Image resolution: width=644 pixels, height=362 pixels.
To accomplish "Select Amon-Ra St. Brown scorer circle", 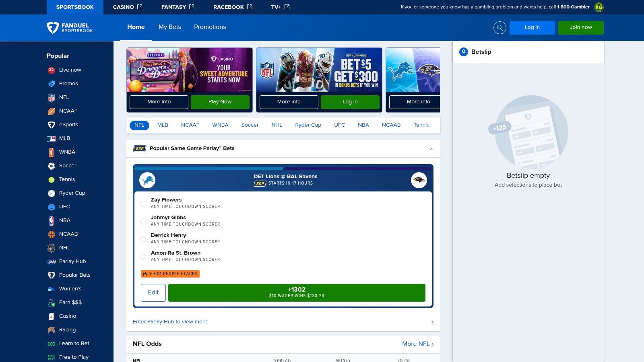I will 143,257.
